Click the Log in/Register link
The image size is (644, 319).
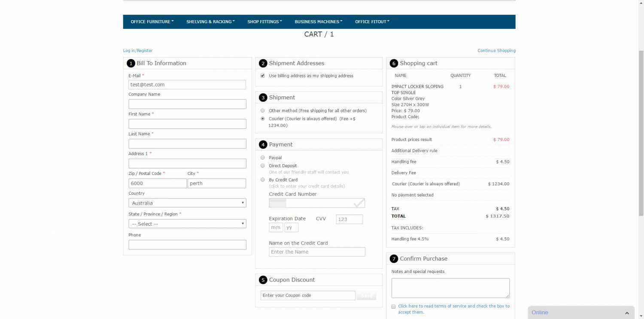(138, 51)
